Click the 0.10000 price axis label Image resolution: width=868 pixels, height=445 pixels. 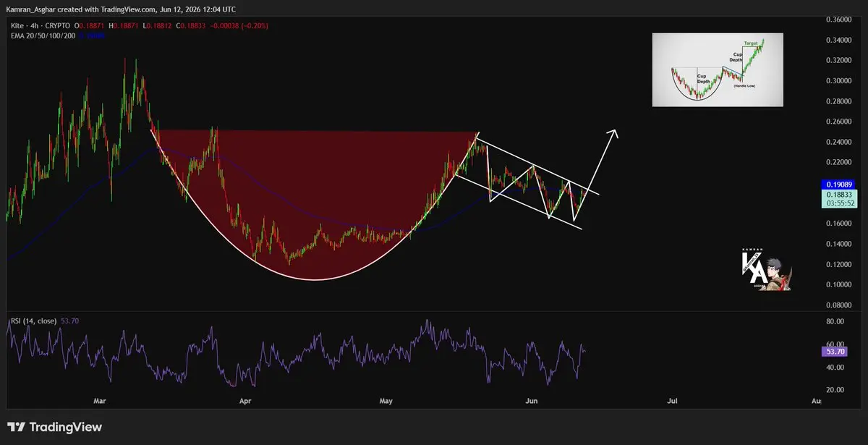[840, 285]
